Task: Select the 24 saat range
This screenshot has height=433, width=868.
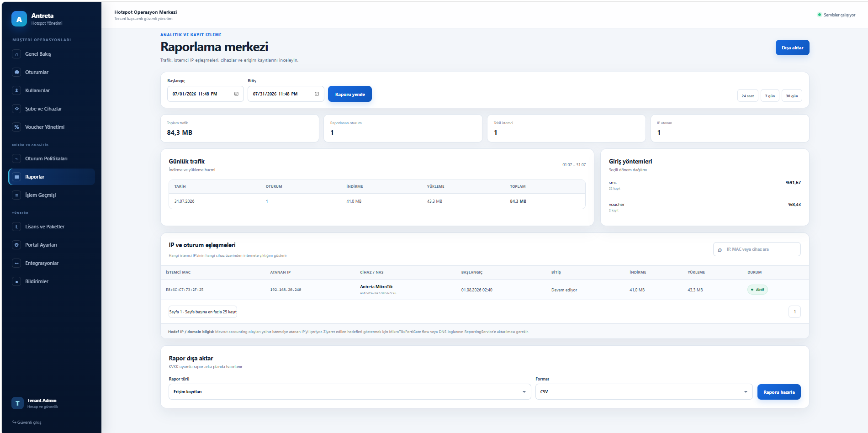Action: coord(748,96)
